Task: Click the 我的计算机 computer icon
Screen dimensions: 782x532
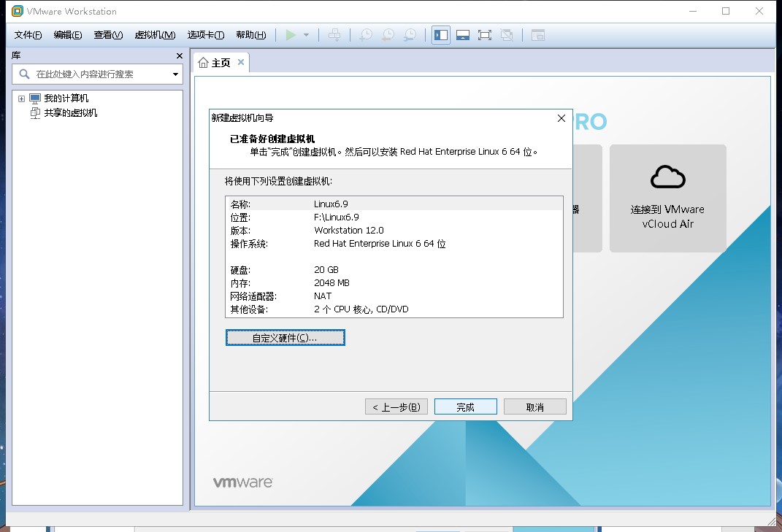Action: (x=35, y=99)
